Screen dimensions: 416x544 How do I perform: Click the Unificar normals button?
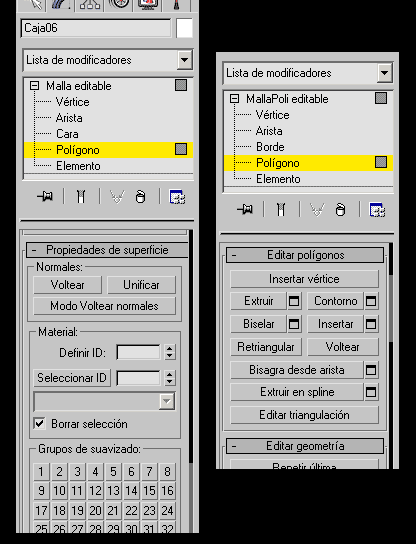[142, 285]
